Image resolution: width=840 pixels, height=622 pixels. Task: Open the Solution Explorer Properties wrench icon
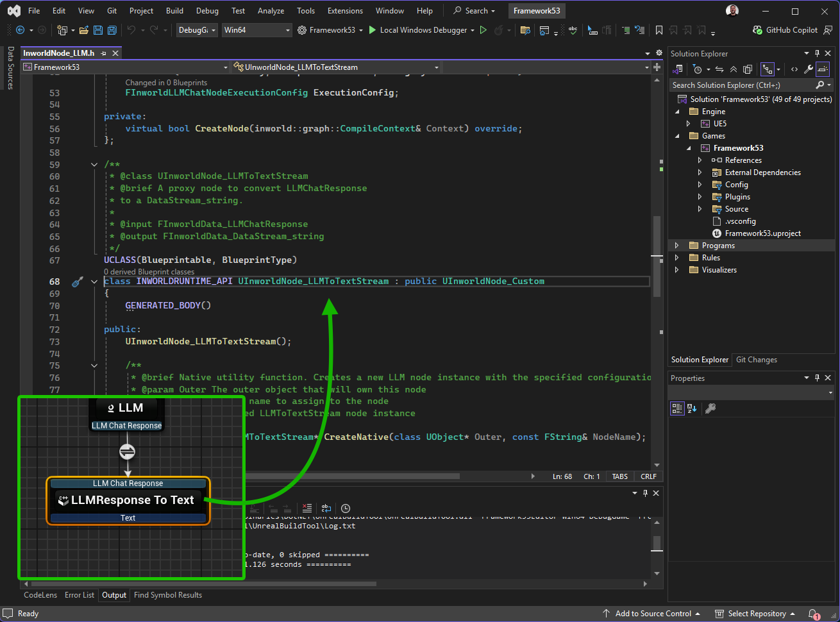pos(809,69)
